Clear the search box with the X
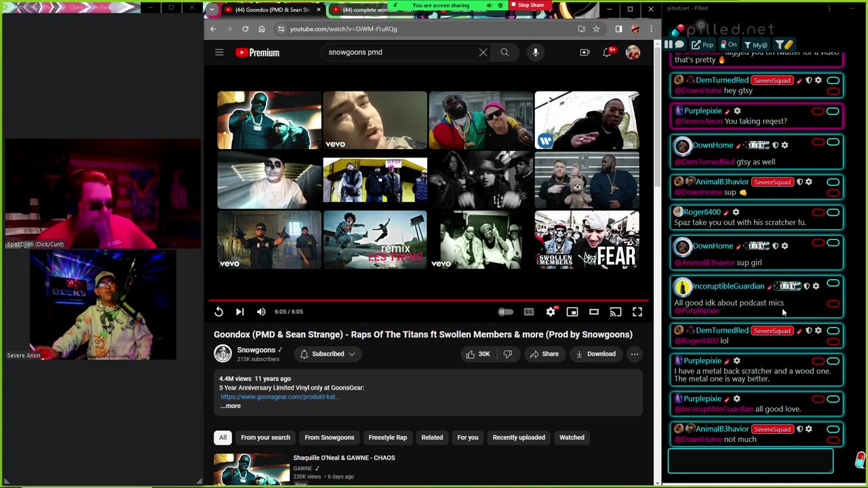The height and width of the screenshot is (488, 868). click(x=483, y=52)
